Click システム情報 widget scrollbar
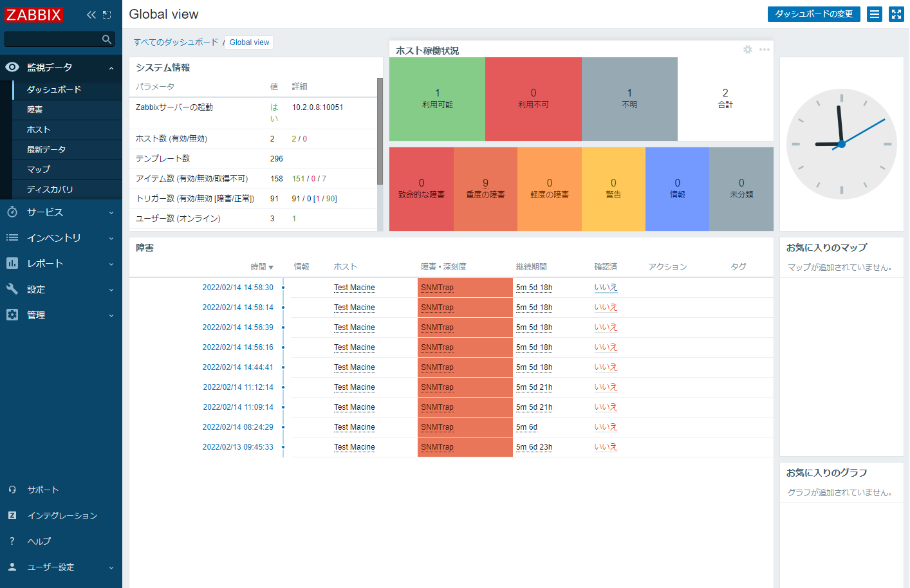The width and height of the screenshot is (910, 588). [x=380, y=131]
